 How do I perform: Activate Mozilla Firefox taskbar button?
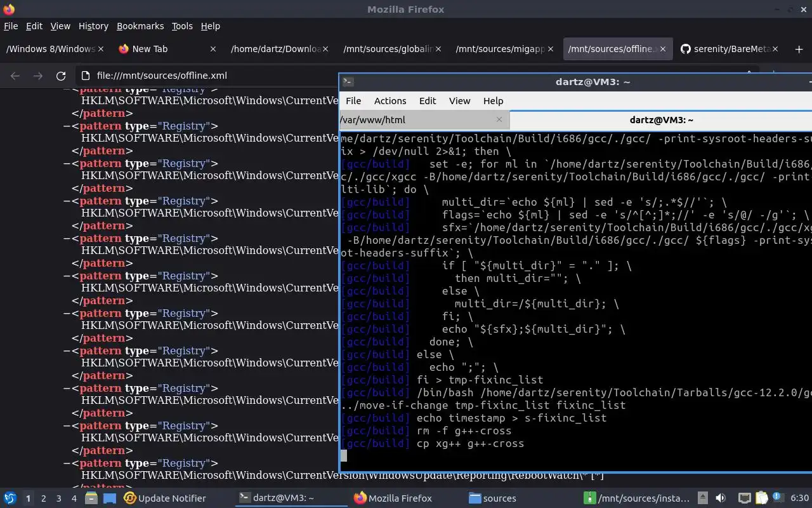coord(406,498)
